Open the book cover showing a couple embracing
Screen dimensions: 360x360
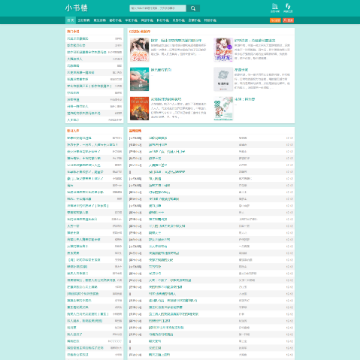[139, 50]
